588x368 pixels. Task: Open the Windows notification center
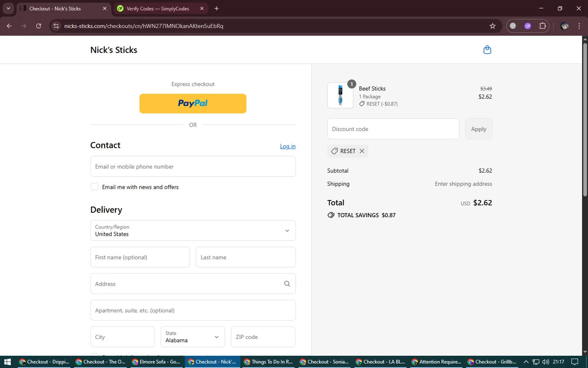click(x=575, y=362)
